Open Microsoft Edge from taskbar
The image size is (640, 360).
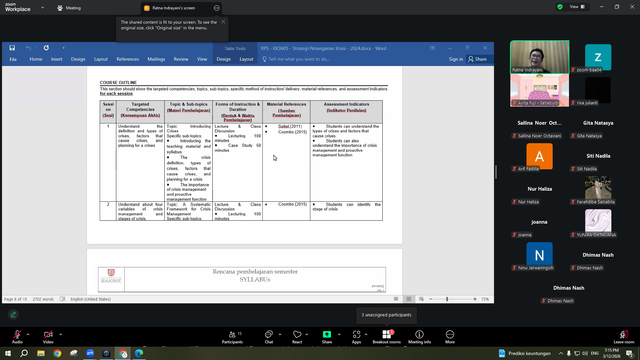tap(139, 353)
